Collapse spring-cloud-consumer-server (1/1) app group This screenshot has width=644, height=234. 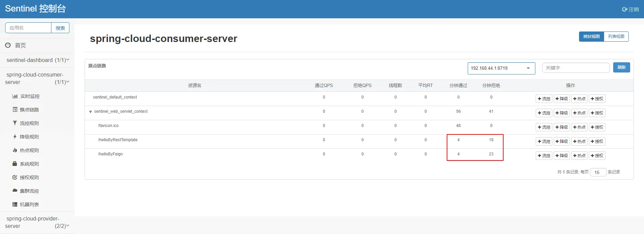(37, 78)
